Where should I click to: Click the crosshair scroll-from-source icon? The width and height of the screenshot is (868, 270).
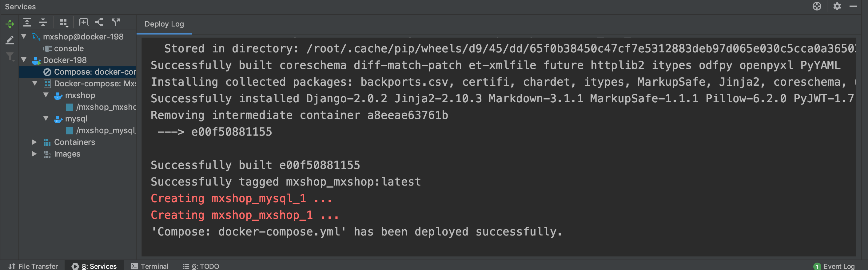817,6
